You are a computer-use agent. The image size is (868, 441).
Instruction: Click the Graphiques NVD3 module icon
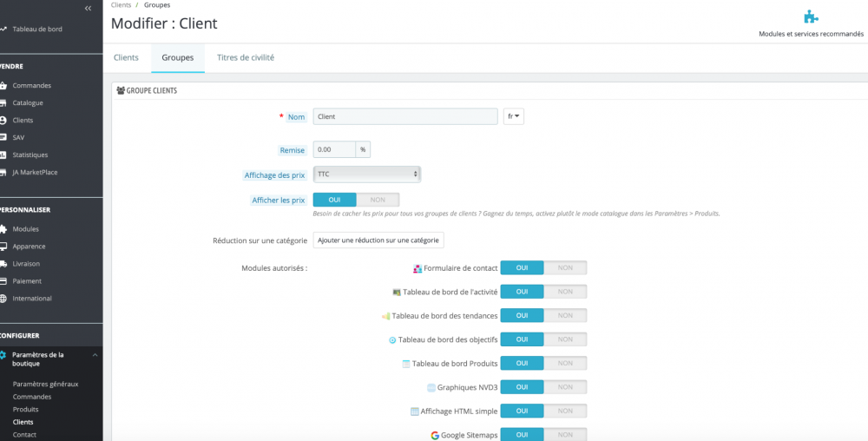click(x=431, y=388)
